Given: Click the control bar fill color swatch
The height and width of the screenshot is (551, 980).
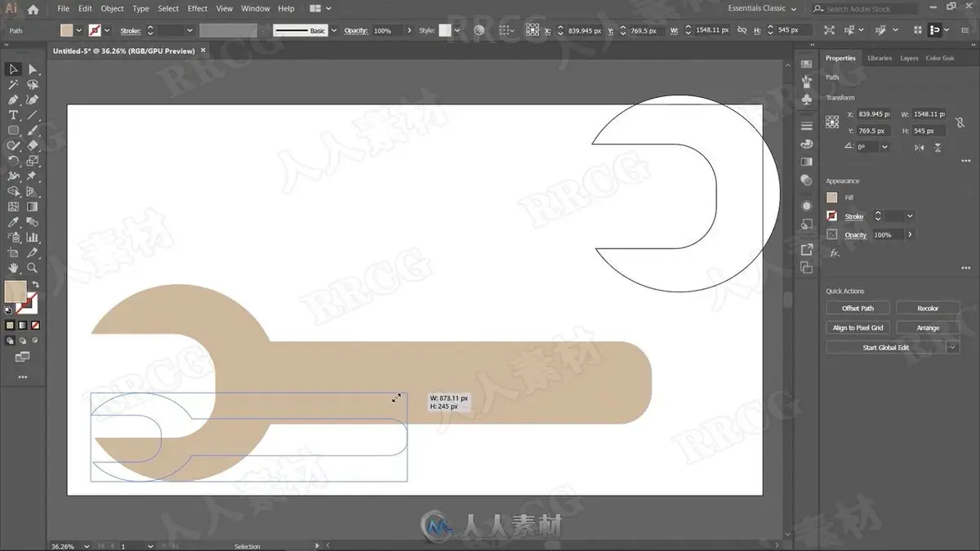Looking at the screenshot, I should tap(67, 31).
